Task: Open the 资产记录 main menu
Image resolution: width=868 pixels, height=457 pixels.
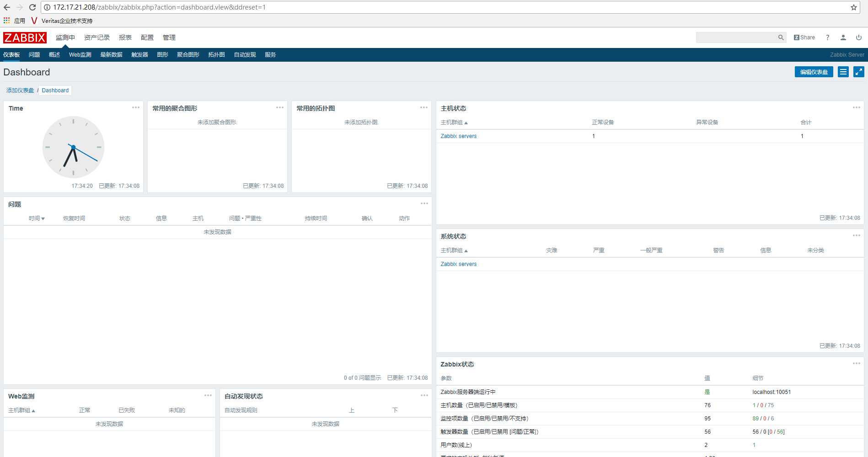Action: pos(97,37)
